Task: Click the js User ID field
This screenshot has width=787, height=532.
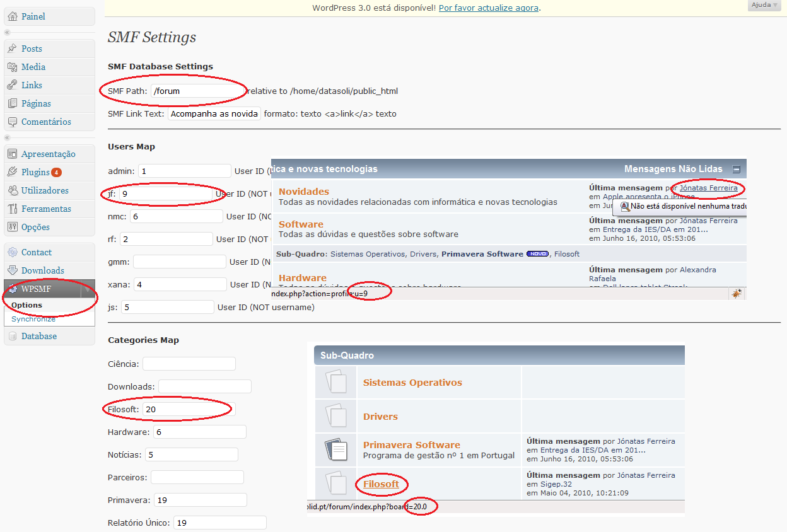Action: 167,307
